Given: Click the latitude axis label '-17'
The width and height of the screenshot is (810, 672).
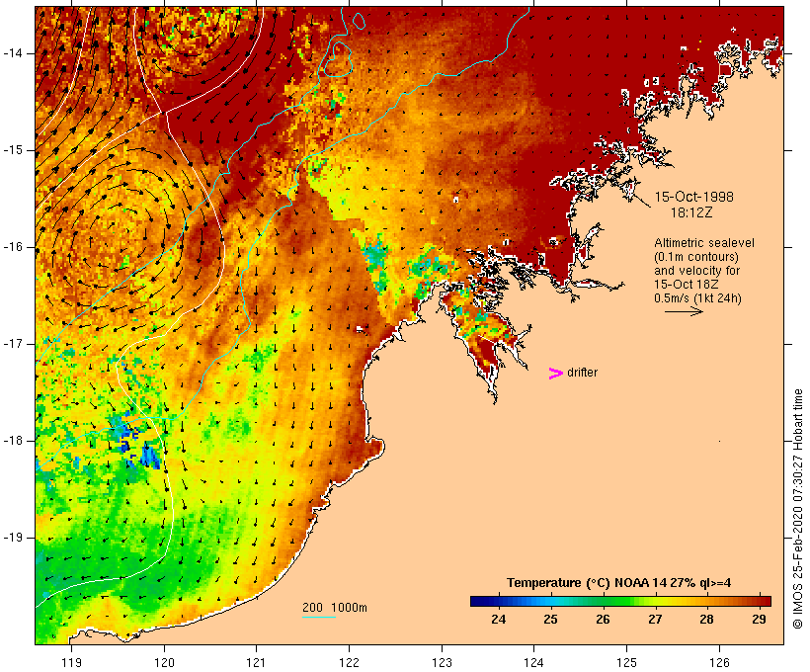Looking at the screenshot, I should 13,344.
